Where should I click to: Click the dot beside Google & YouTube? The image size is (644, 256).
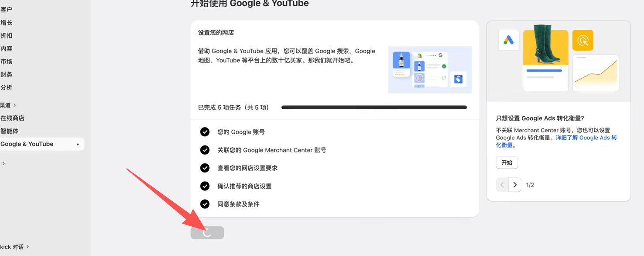78,144
